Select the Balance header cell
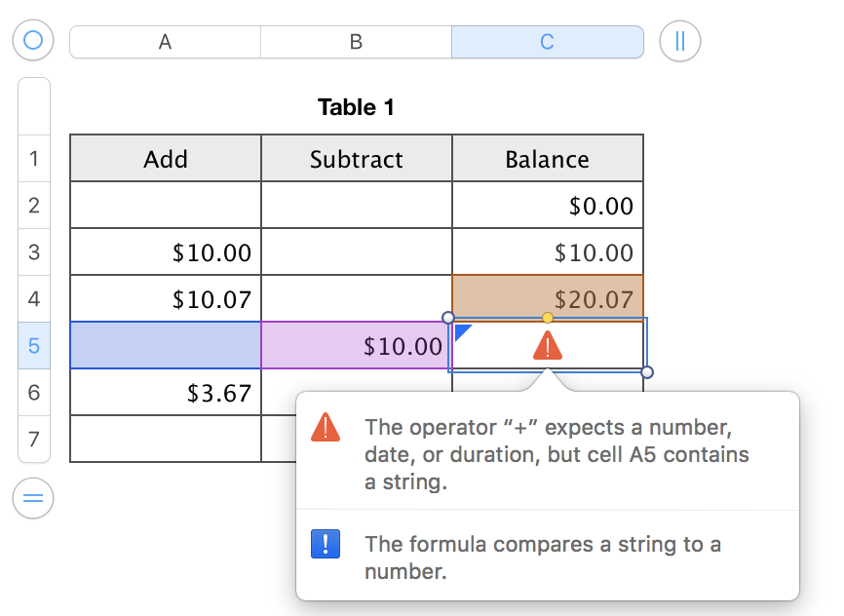 [x=547, y=159]
